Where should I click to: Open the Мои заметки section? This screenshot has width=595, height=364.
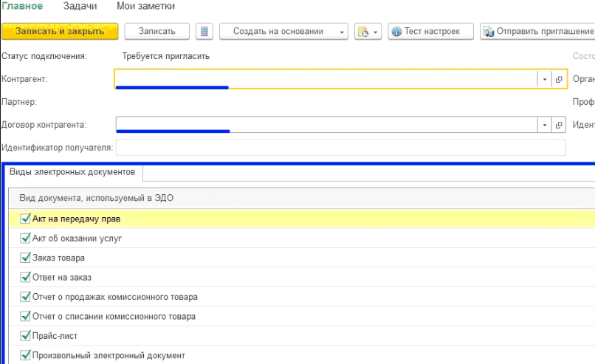145,6
